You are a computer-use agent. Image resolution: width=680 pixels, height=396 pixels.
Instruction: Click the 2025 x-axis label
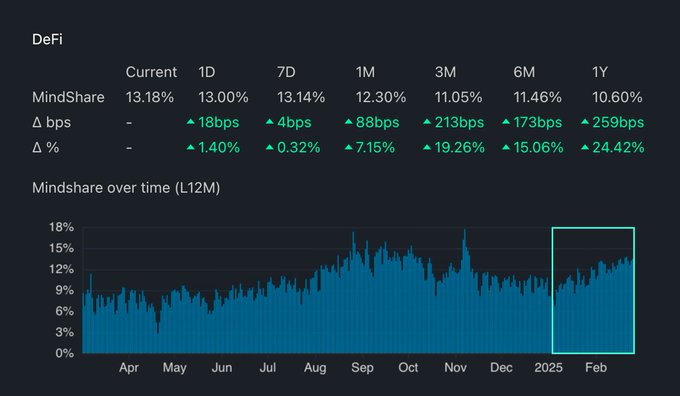pyautogui.click(x=549, y=368)
